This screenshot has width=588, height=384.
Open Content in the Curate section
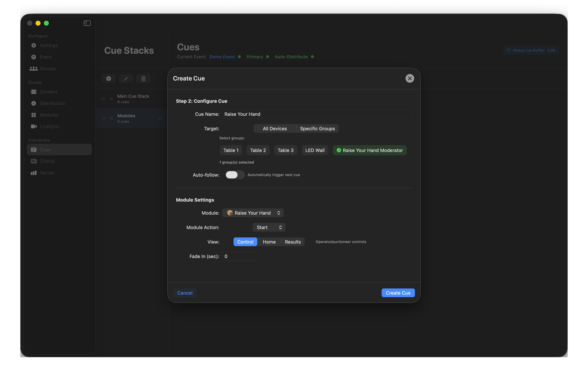[x=59, y=92]
